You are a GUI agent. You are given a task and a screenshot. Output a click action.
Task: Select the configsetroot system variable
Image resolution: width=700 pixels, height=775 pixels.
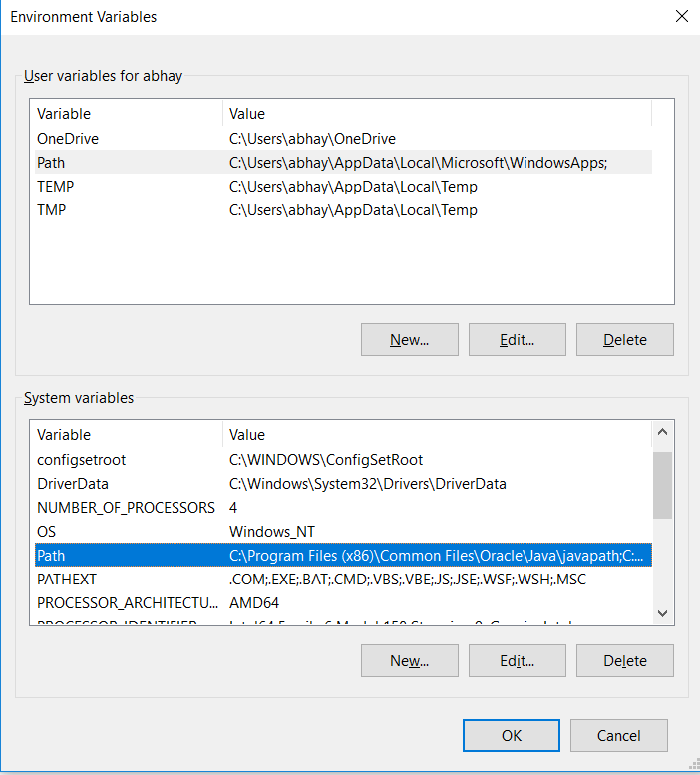coord(343,460)
